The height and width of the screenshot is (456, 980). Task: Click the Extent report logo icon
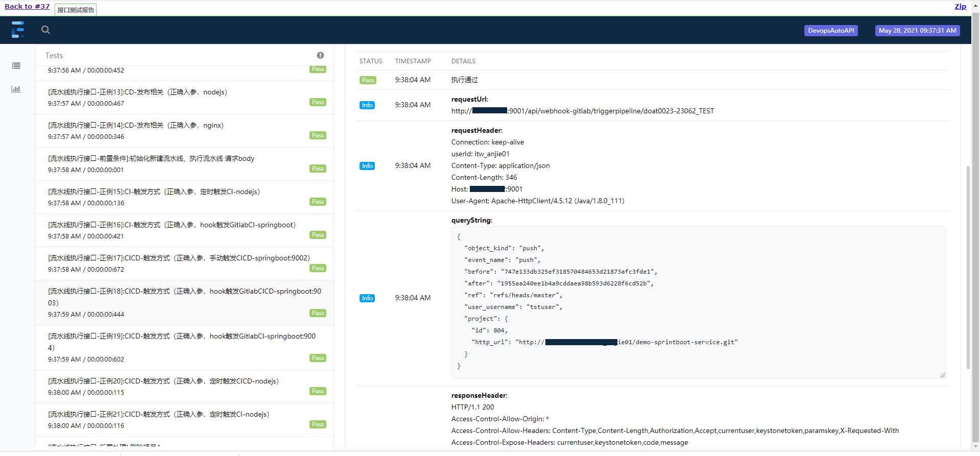[18, 30]
